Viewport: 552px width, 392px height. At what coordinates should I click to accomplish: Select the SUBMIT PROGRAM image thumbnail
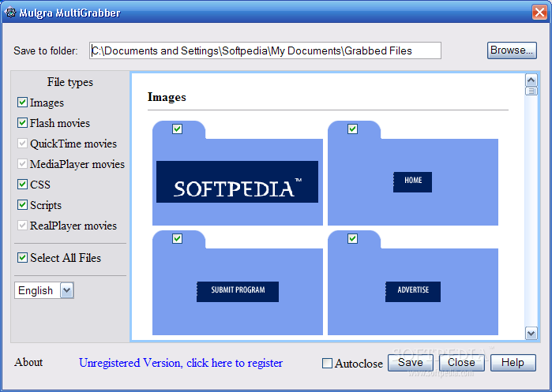click(238, 292)
